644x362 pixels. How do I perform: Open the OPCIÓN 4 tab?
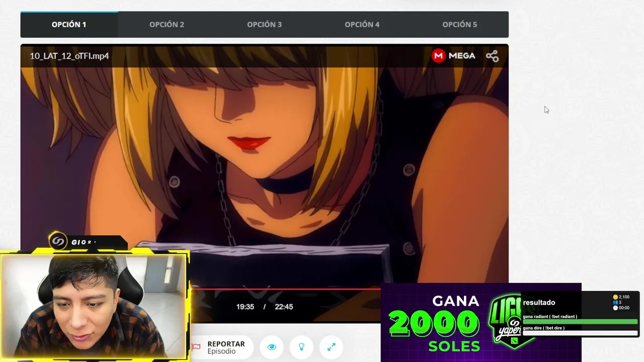point(362,24)
